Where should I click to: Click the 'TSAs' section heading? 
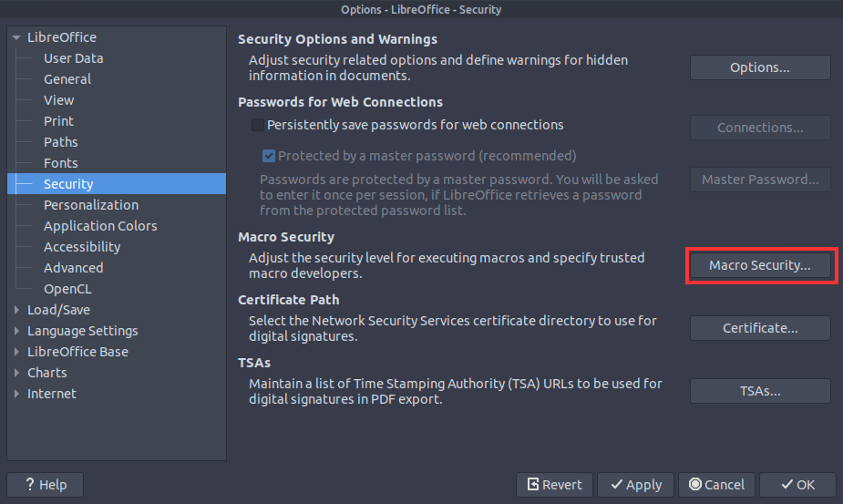pyautogui.click(x=254, y=363)
